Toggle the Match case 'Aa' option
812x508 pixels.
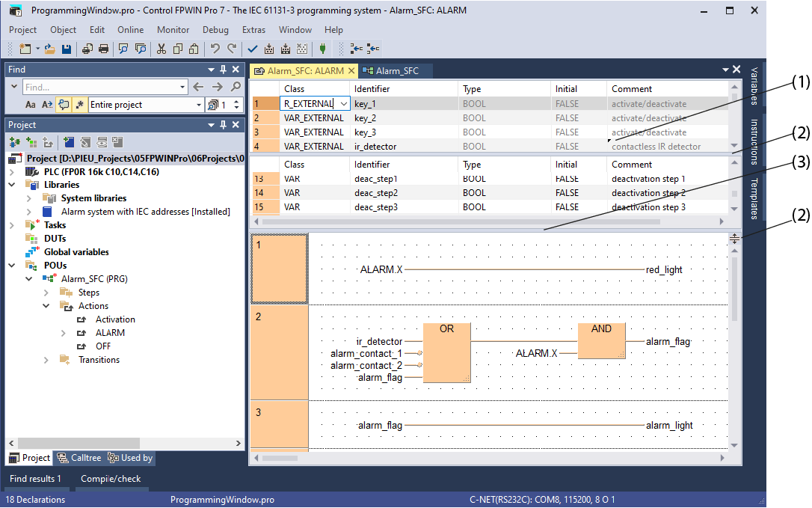[31, 105]
